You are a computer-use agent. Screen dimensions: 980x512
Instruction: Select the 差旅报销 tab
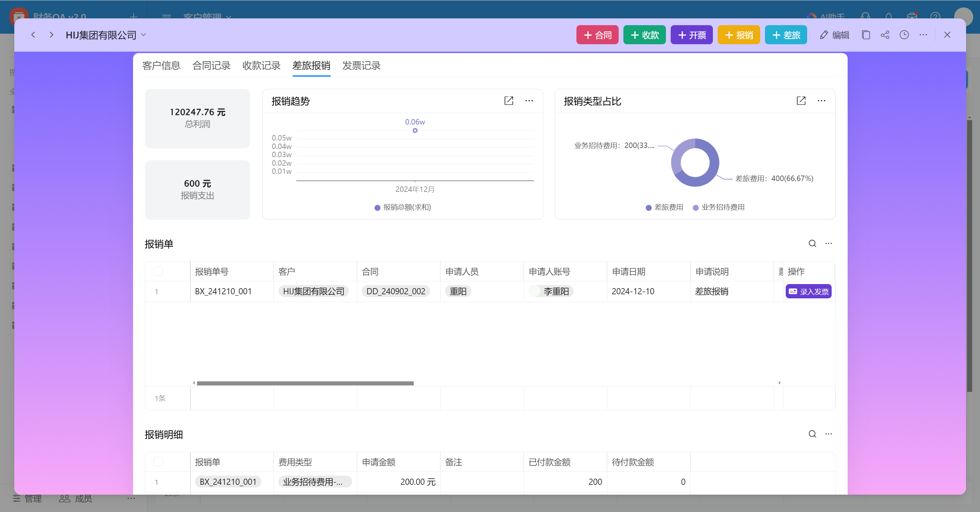coord(311,65)
